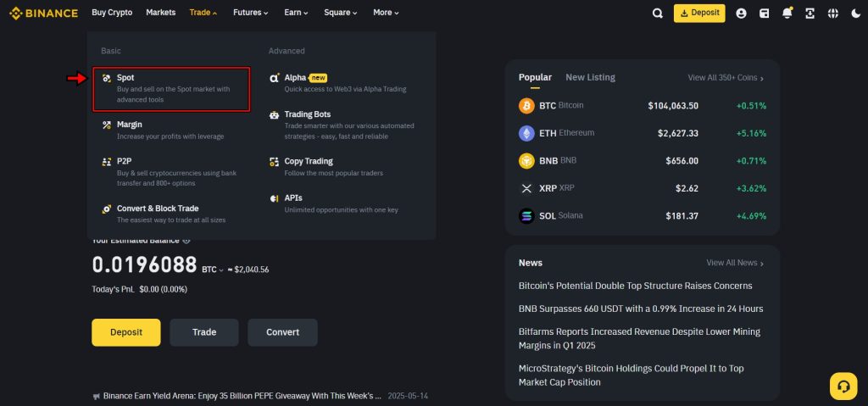Read BNB Surpasses 660 USDT news
This screenshot has height=406, width=868.
click(x=641, y=309)
